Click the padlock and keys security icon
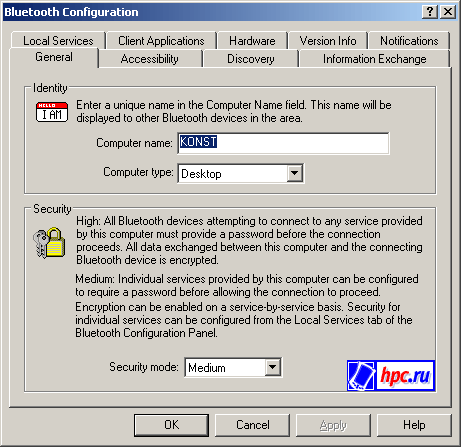The height and width of the screenshot is (447, 461). point(49,243)
